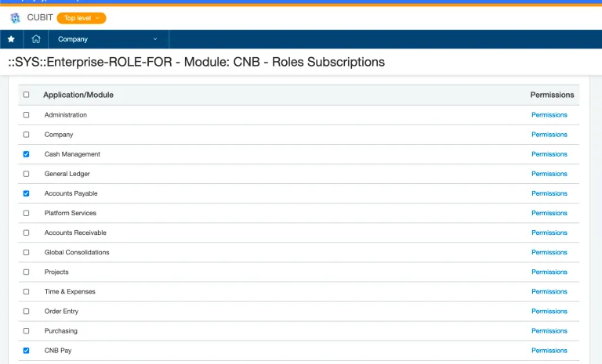Click the Cash Management row label
The image size is (602, 364).
tap(72, 154)
